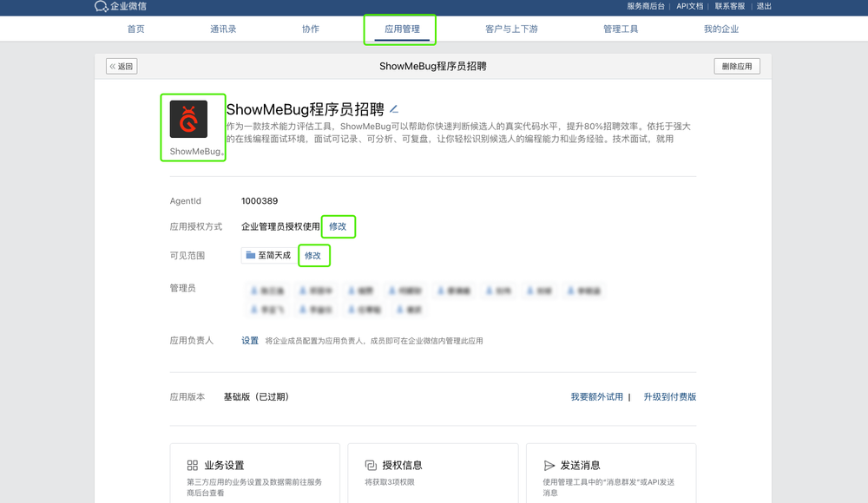Open 设置 for 应用负责人
The width and height of the screenshot is (868, 503).
pos(249,340)
